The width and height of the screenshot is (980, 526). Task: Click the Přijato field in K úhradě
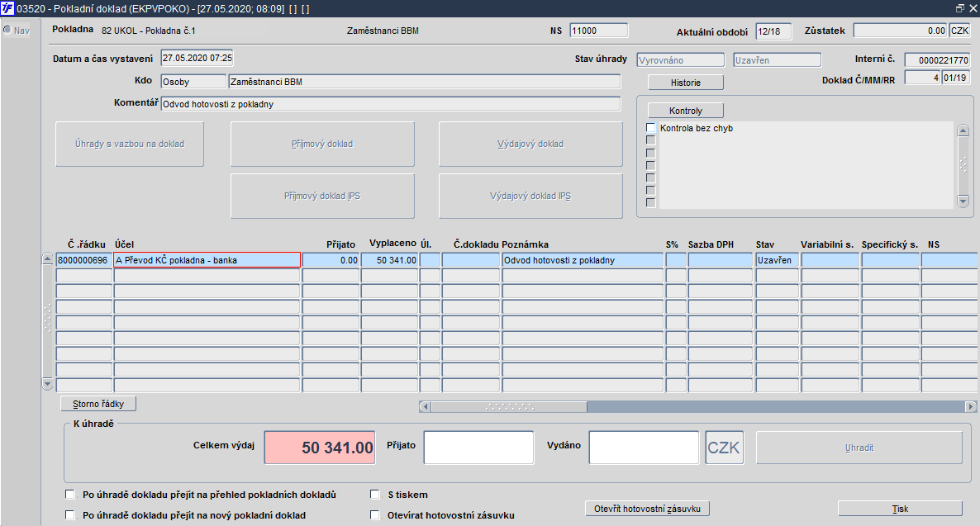pyautogui.click(x=478, y=448)
